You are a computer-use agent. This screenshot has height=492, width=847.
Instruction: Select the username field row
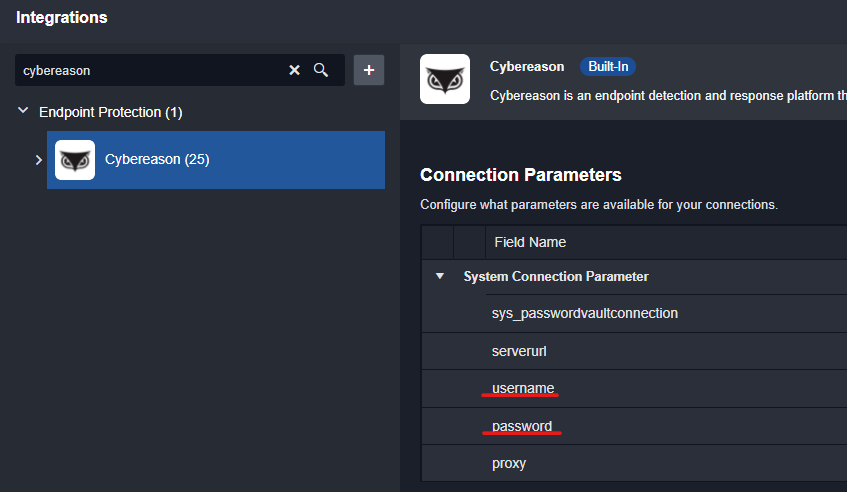coord(523,388)
